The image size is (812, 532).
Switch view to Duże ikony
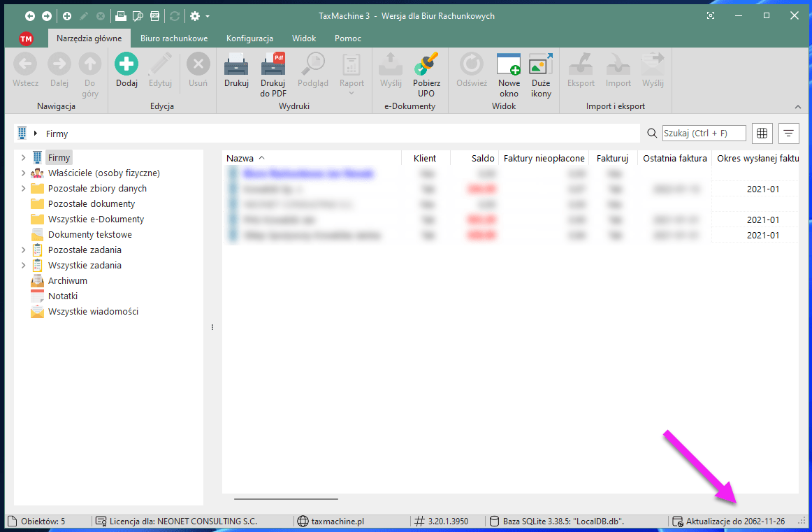coord(541,65)
